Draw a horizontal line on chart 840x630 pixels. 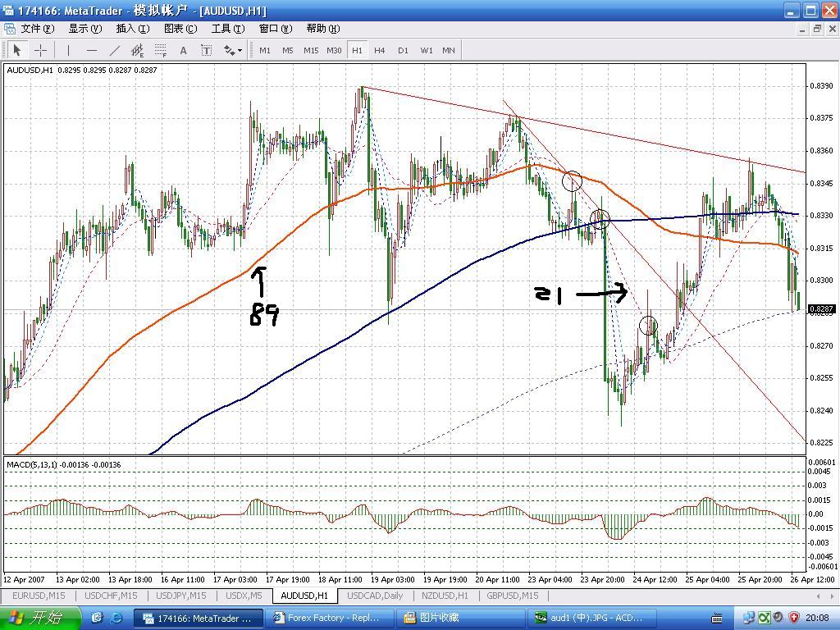click(92, 50)
